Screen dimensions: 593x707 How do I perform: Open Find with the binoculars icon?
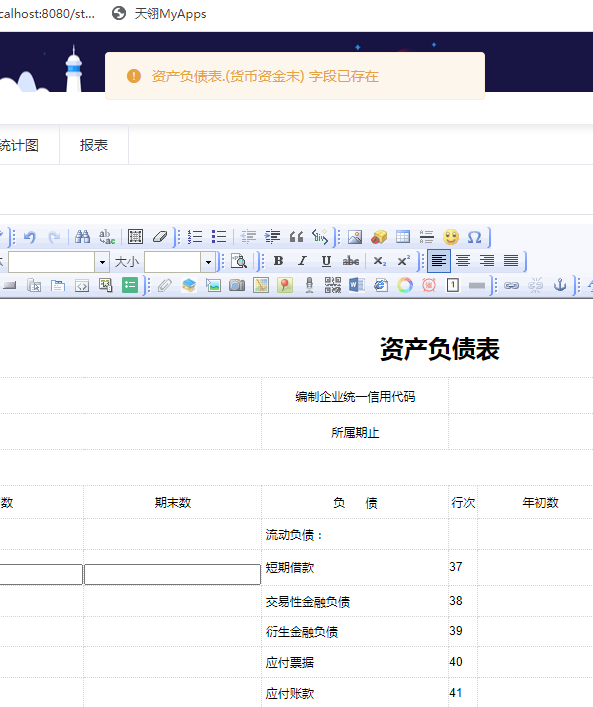[82, 237]
